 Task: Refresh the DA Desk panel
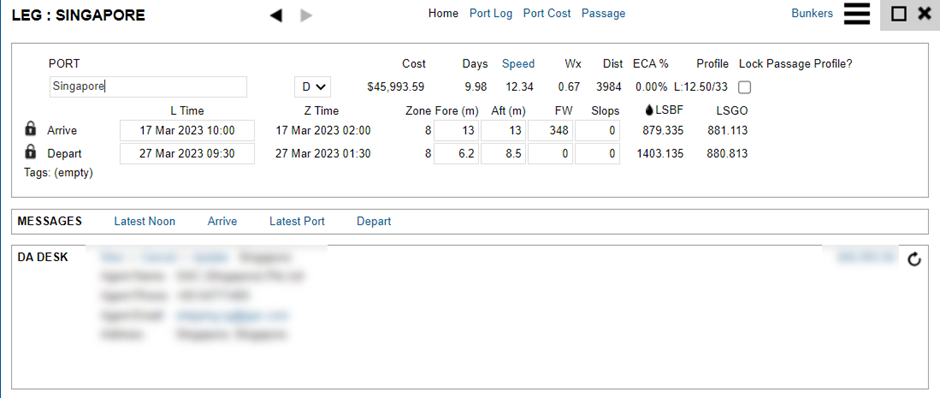tap(914, 260)
